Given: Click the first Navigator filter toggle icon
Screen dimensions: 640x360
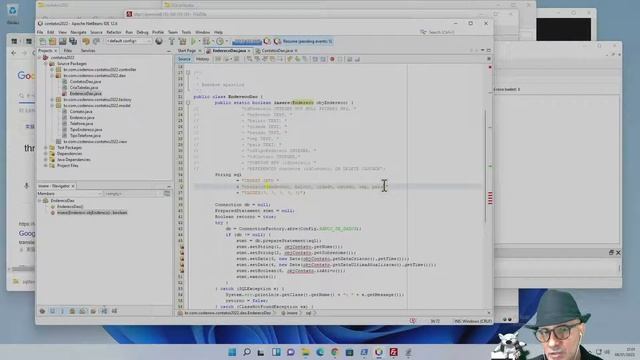Looking at the screenshot, I should 42,311.
